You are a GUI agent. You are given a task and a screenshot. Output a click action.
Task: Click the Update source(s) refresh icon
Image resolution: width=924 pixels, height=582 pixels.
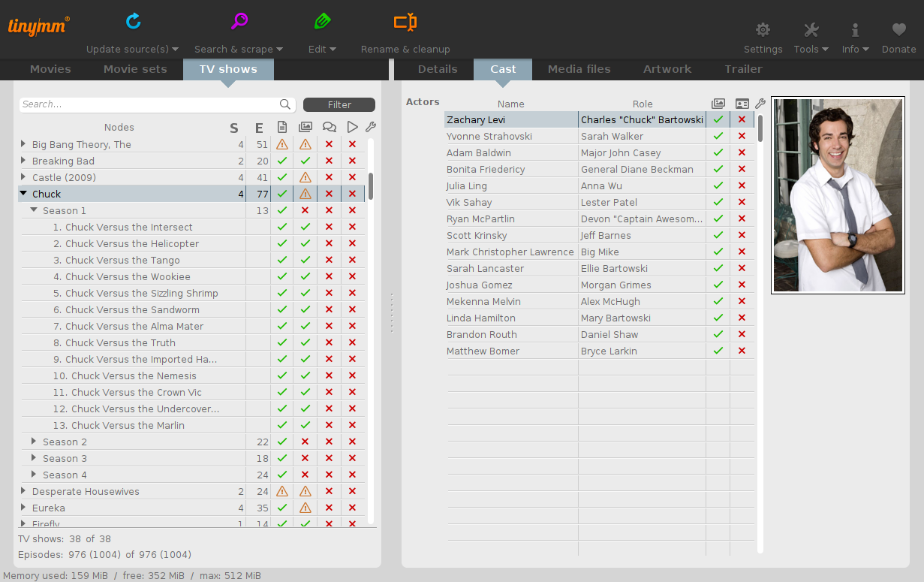tap(134, 21)
